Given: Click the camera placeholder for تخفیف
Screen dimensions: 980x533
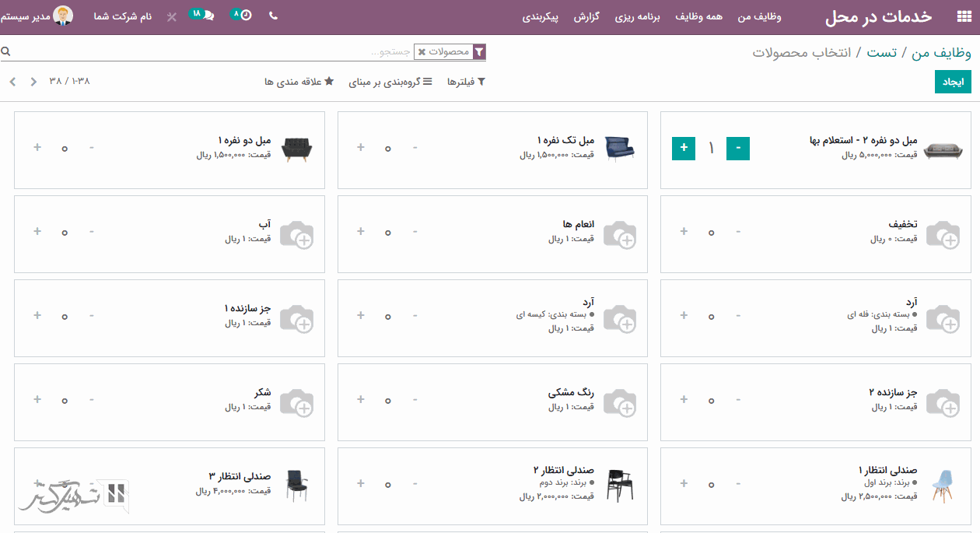Looking at the screenshot, I should pyautogui.click(x=943, y=234).
